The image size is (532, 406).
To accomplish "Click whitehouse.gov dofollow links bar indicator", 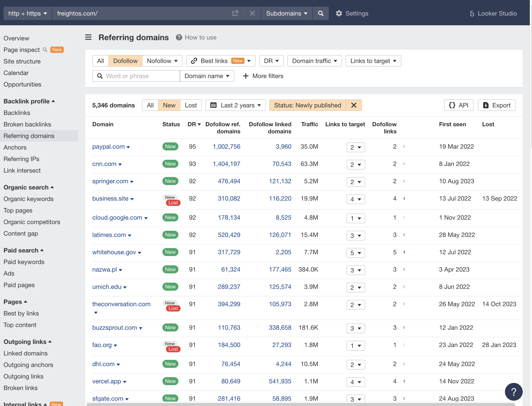I will tap(404, 252).
